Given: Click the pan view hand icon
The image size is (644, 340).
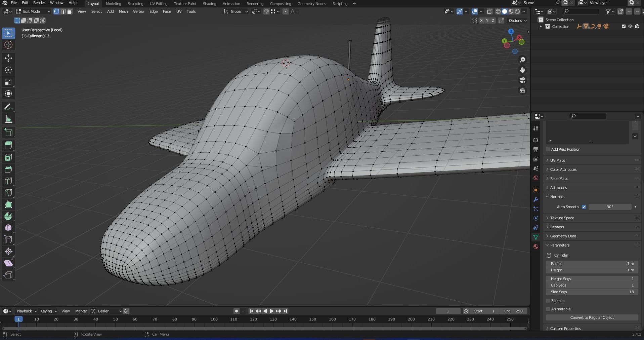Looking at the screenshot, I should tap(522, 70).
